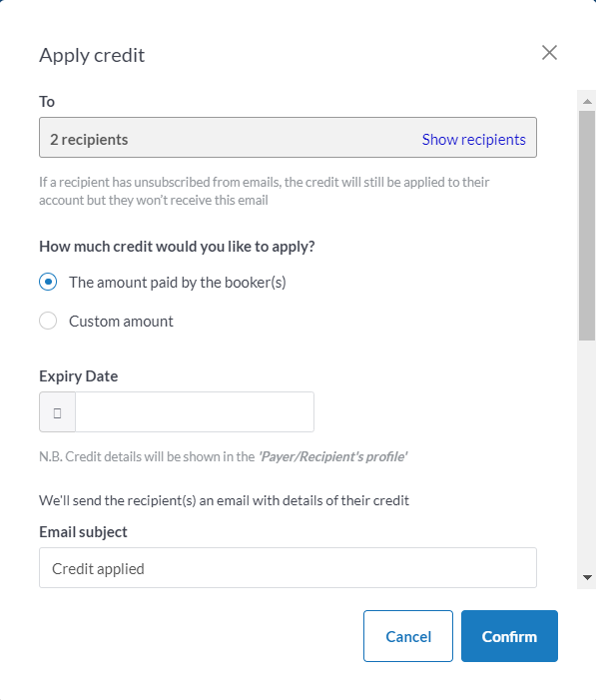Click the '2 recipients' To field
Image resolution: width=596 pixels, height=700 pixels.
pyautogui.click(x=288, y=138)
